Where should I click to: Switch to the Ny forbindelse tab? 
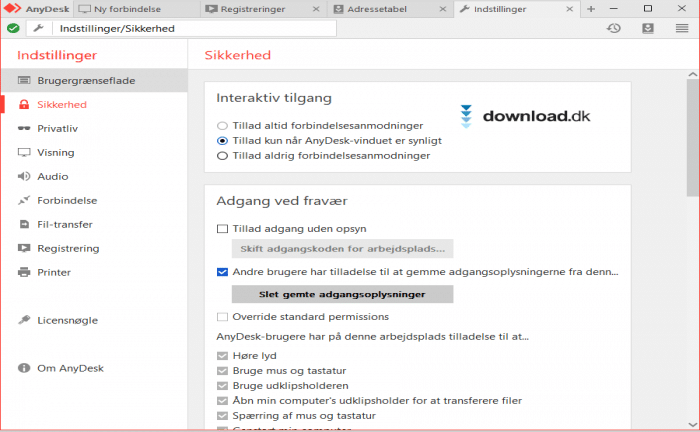point(137,9)
